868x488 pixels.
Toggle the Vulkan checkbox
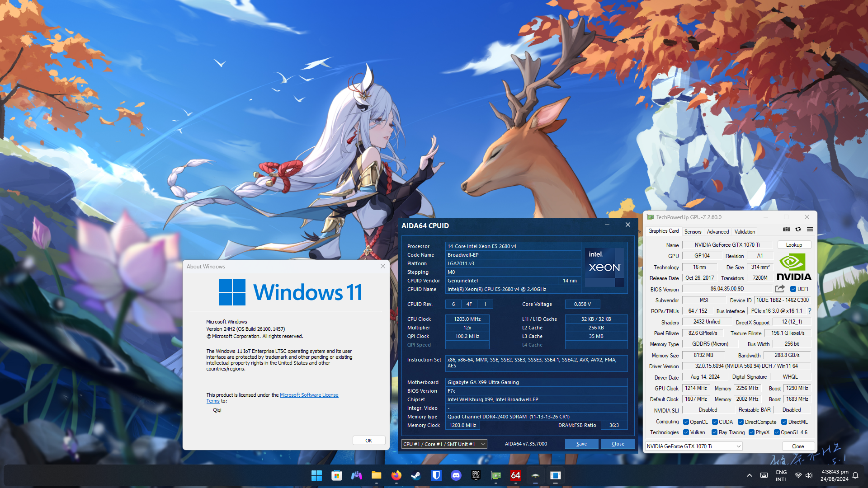(686, 432)
